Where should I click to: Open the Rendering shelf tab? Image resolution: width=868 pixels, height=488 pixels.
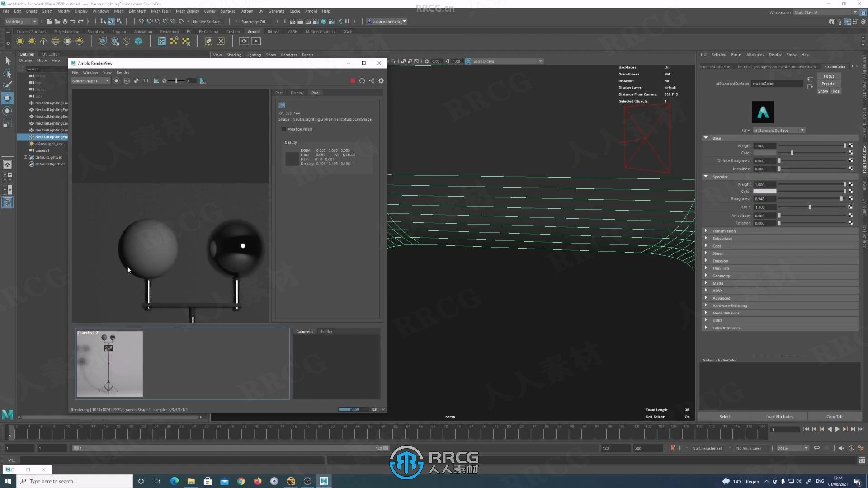[x=169, y=32]
